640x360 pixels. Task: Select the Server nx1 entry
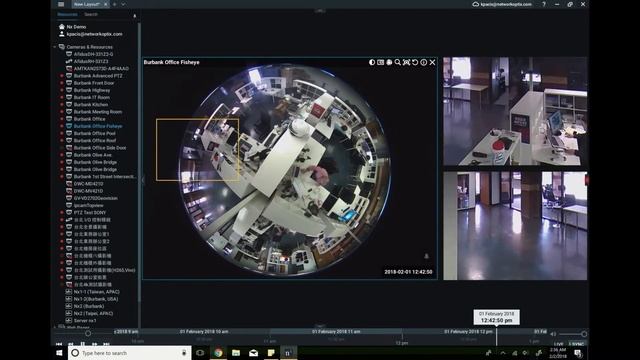85,321
